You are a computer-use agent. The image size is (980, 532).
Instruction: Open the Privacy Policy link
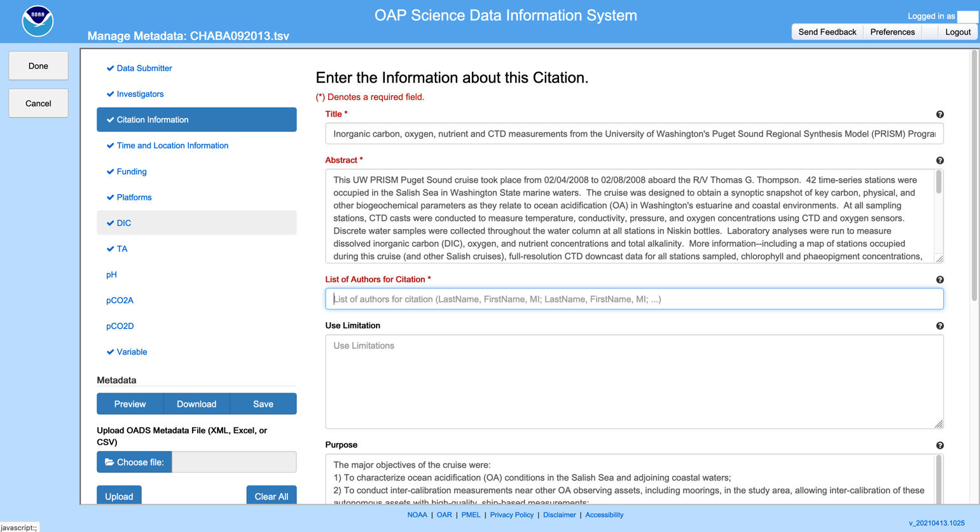coord(511,515)
